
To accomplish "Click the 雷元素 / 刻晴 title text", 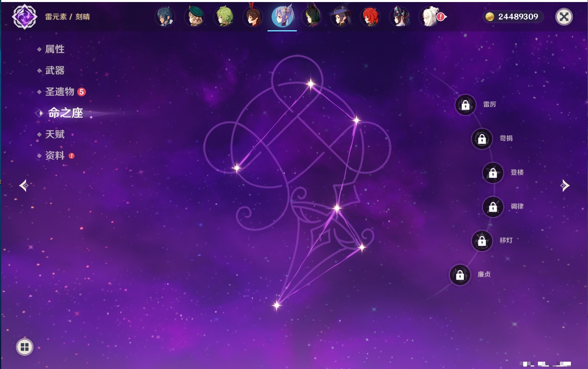I will pos(68,17).
